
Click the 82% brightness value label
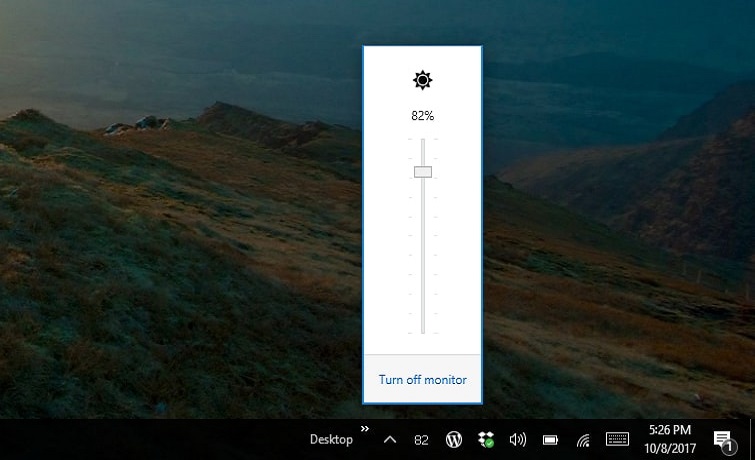pyautogui.click(x=422, y=116)
